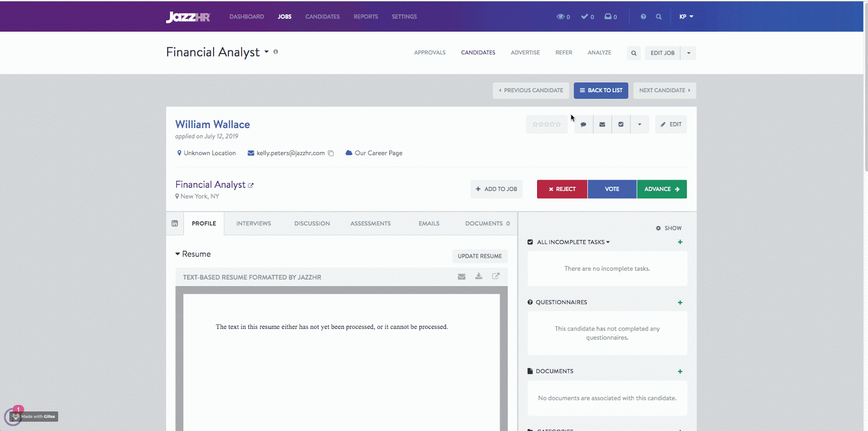Click the info icon beside Financial Analyst title
This screenshot has width=868, height=431.
coord(276,52)
